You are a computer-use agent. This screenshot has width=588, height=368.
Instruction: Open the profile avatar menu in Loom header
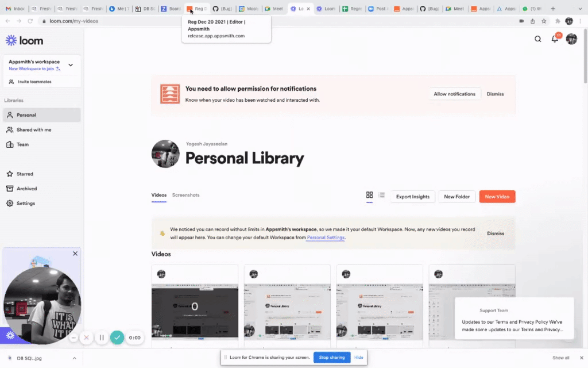[x=571, y=39]
